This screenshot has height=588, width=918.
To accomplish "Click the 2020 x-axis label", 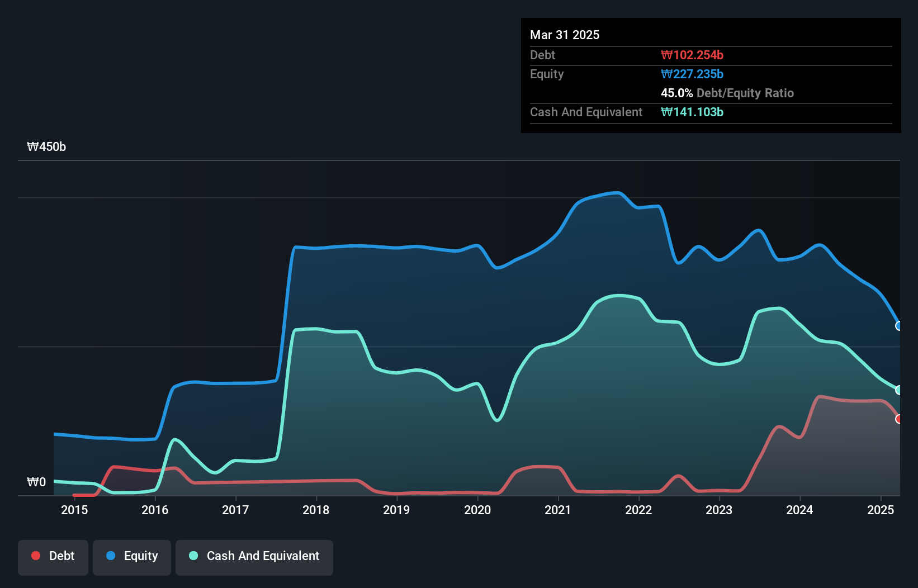I will click(477, 510).
